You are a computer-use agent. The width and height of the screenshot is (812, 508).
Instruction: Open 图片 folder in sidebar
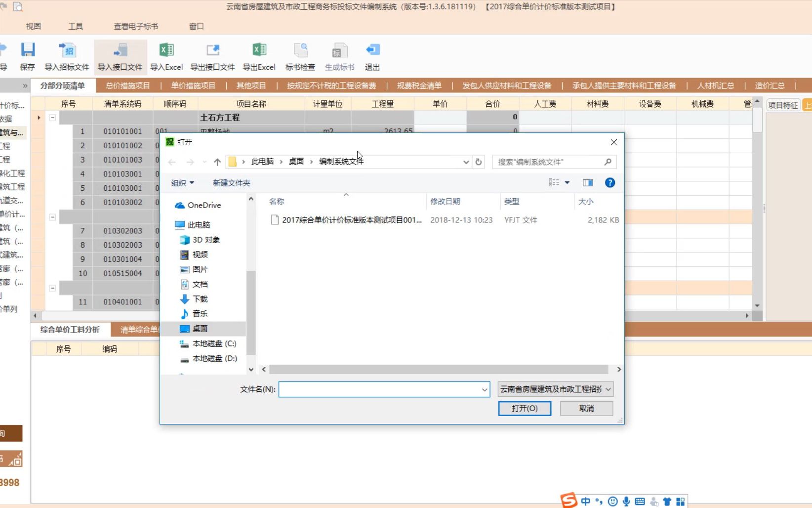(x=194, y=269)
